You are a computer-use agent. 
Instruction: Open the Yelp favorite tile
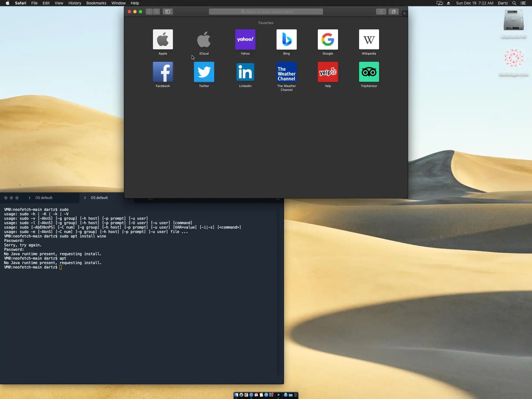[x=328, y=72]
